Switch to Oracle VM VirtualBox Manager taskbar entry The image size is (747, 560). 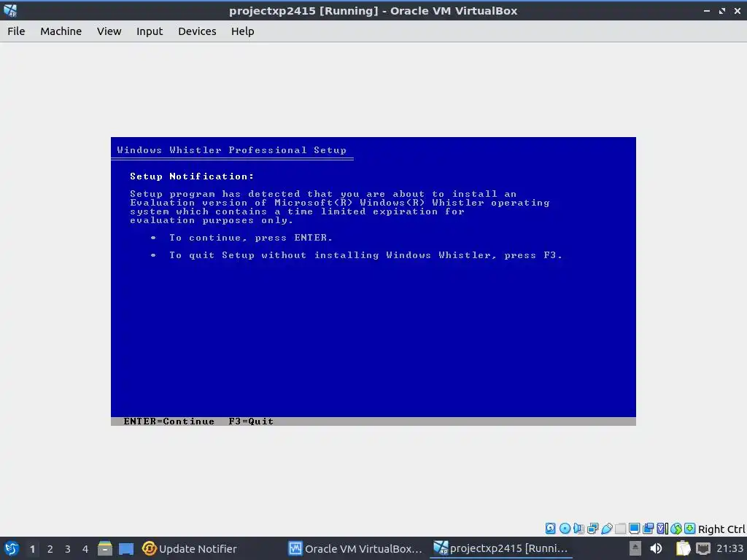click(x=355, y=548)
